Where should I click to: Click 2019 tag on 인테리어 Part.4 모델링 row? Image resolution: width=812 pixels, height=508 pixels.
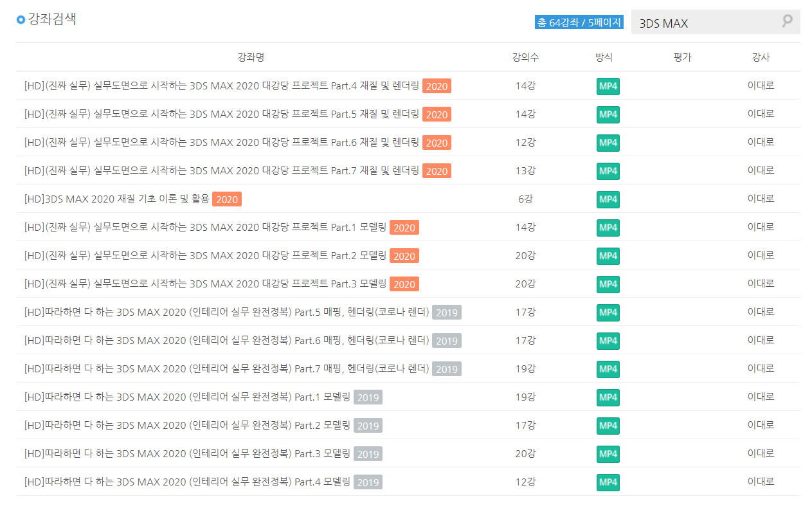click(368, 482)
